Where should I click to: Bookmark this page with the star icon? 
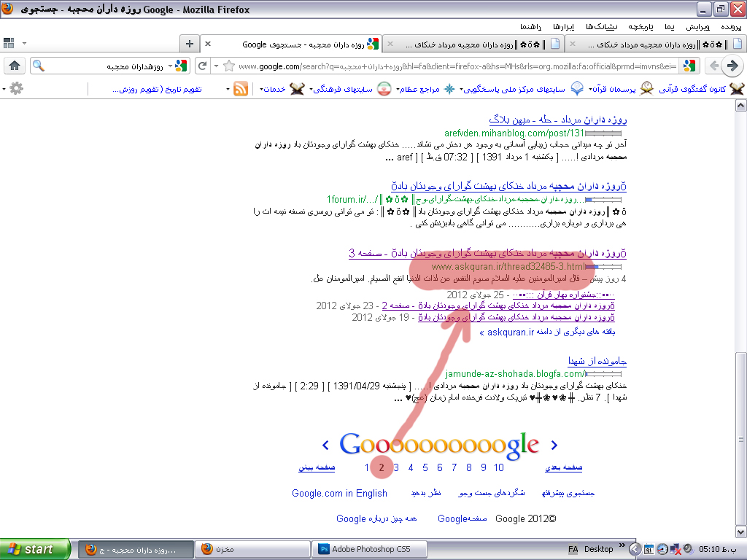click(x=229, y=66)
